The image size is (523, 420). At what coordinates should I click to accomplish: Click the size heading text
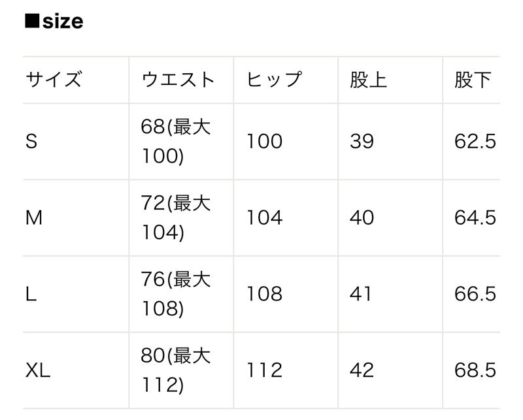click(x=54, y=22)
